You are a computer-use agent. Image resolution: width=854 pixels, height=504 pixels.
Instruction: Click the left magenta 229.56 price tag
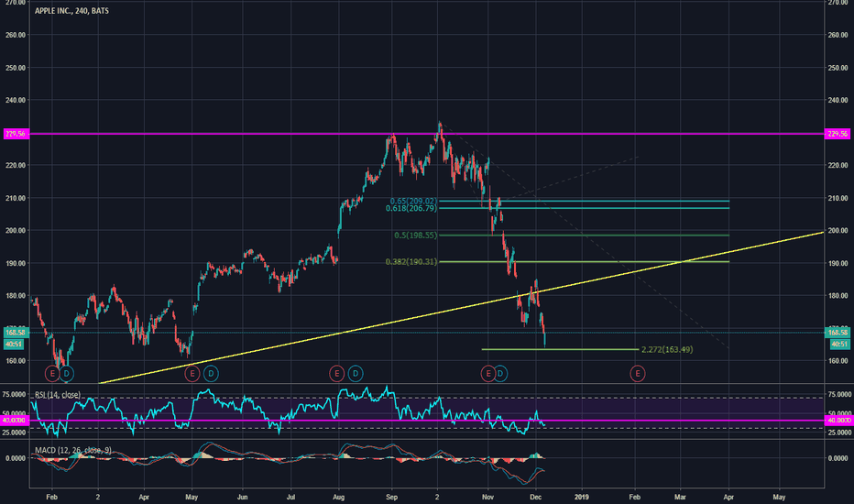[x=16, y=134]
